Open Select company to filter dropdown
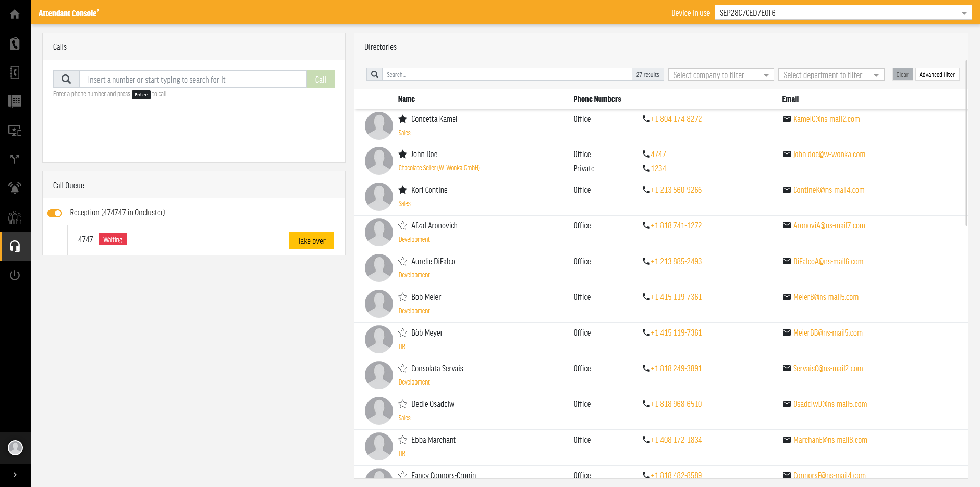This screenshot has width=980, height=487. point(721,75)
